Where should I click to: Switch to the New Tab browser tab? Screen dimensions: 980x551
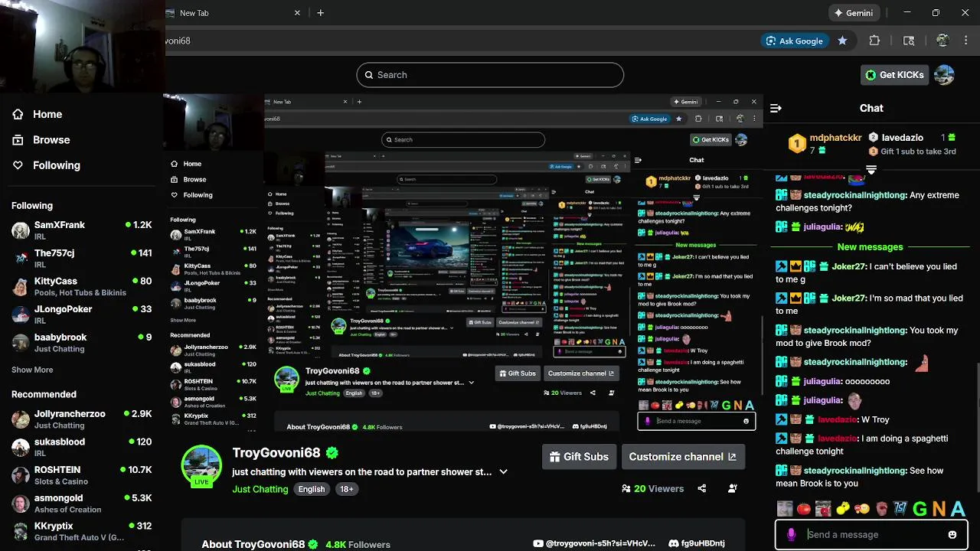tap(230, 13)
